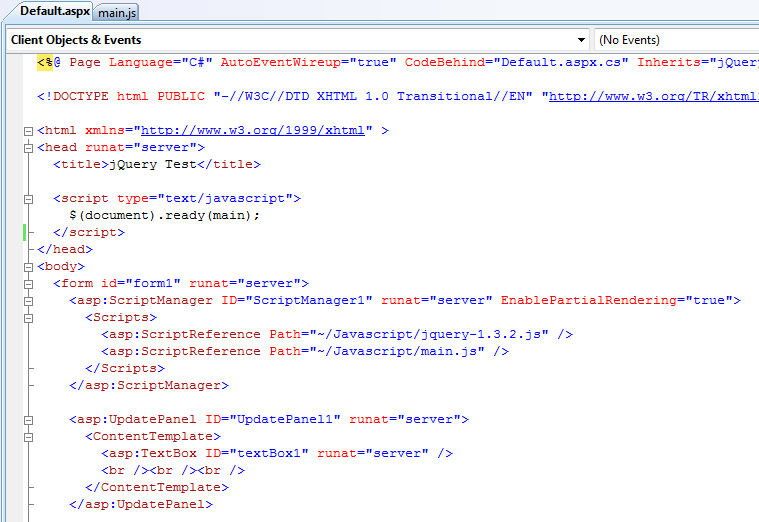Collapse the <Scripts> block
Viewport: 759px width, 522px height.
(29, 318)
